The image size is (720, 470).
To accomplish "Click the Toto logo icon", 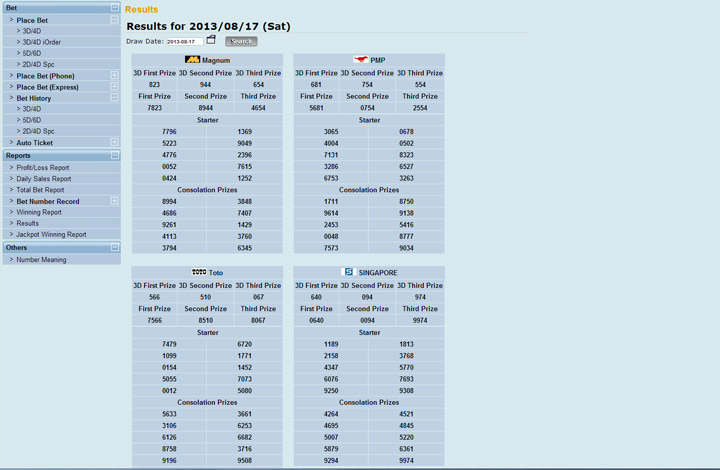I will click(199, 272).
